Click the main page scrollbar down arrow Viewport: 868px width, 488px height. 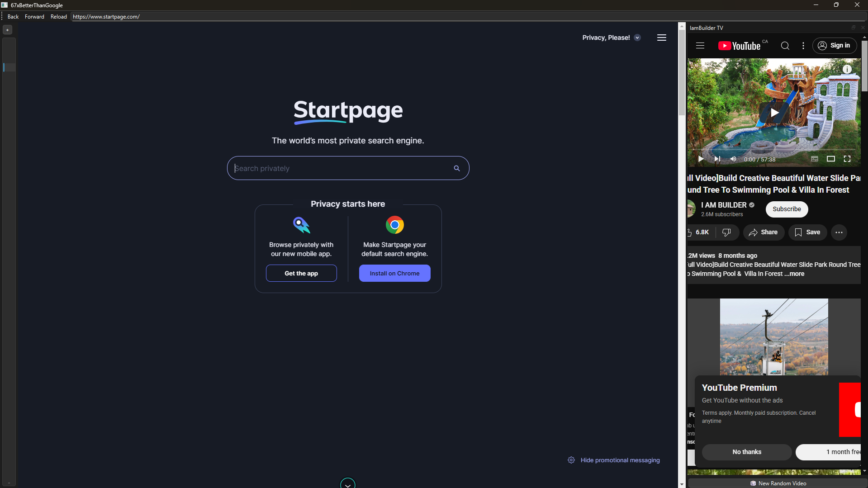(x=682, y=484)
